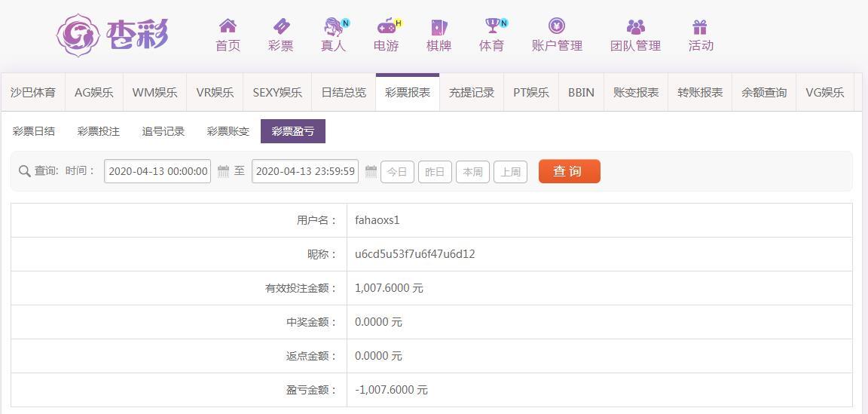Open the 账户管理 yen coin icon
The image size is (868, 414).
[x=557, y=26]
